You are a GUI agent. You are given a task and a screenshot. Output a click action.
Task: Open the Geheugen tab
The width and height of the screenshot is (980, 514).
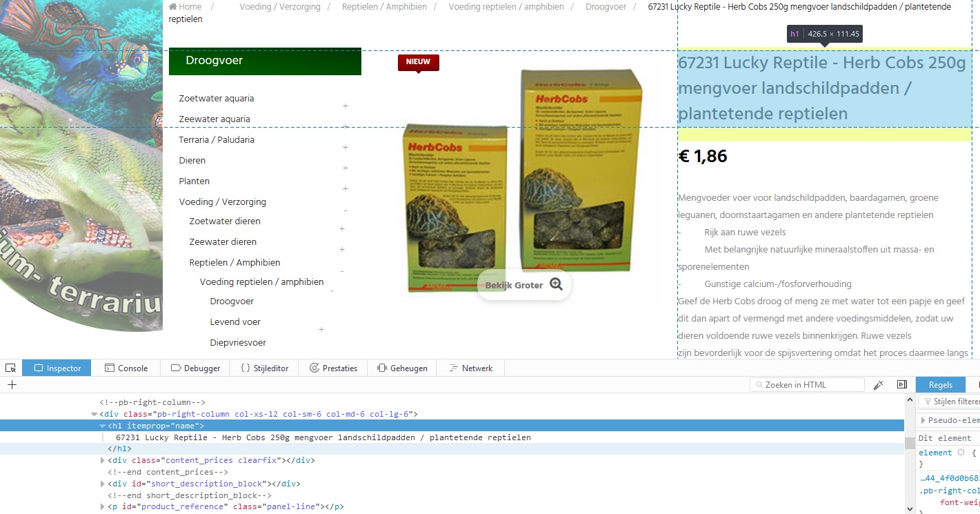coord(402,368)
